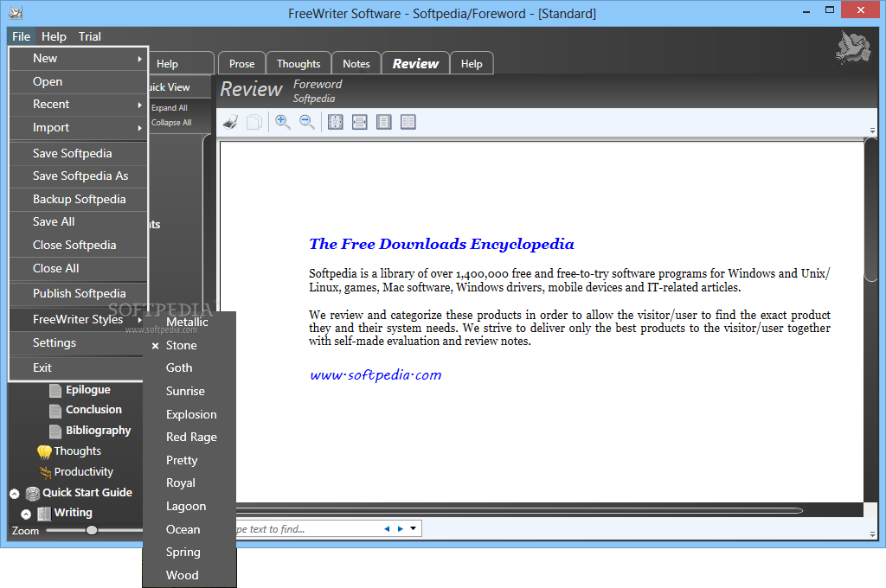Choose the Lagoon style
The height and width of the screenshot is (588, 886).
coord(189,506)
